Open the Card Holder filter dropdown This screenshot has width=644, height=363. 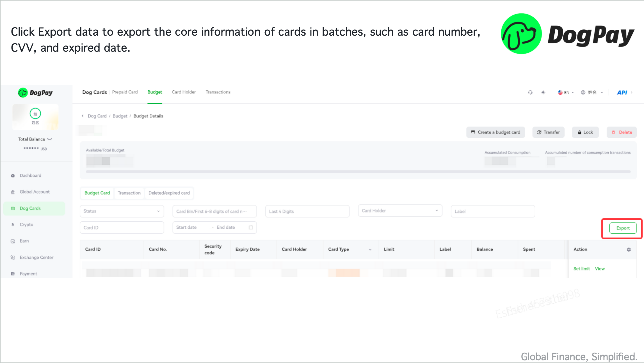(x=400, y=211)
